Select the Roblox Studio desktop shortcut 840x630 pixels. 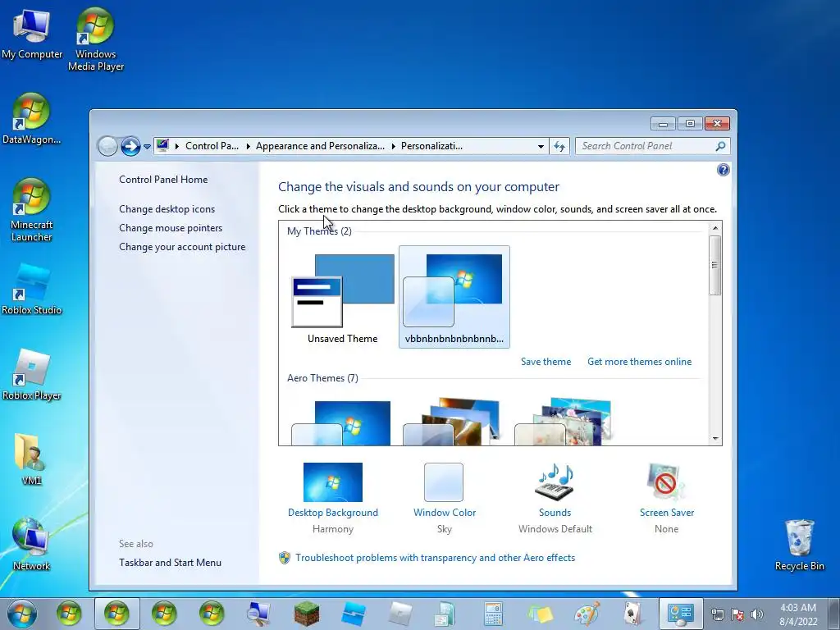32,290
